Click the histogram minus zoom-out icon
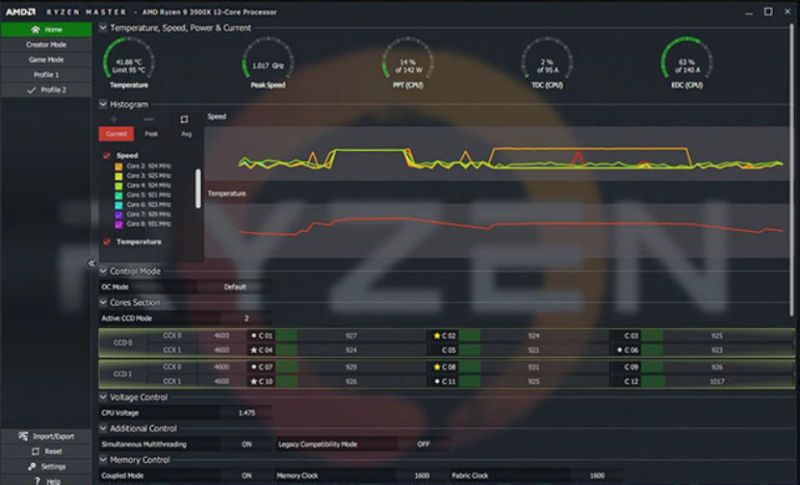 coord(148,119)
